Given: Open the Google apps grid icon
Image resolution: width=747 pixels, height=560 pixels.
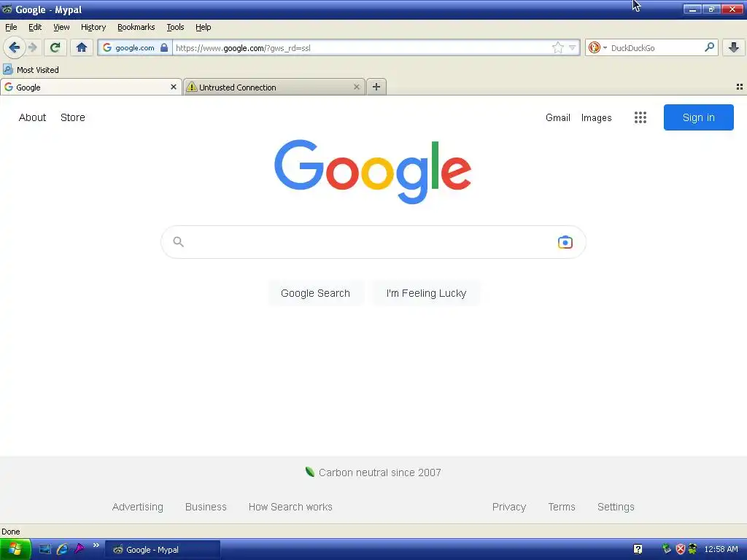Looking at the screenshot, I should tap(640, 117).
